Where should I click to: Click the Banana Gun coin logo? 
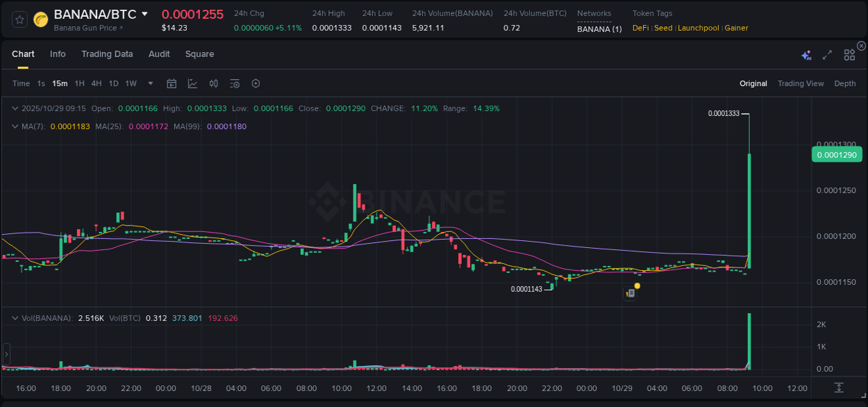pos(41,19)
